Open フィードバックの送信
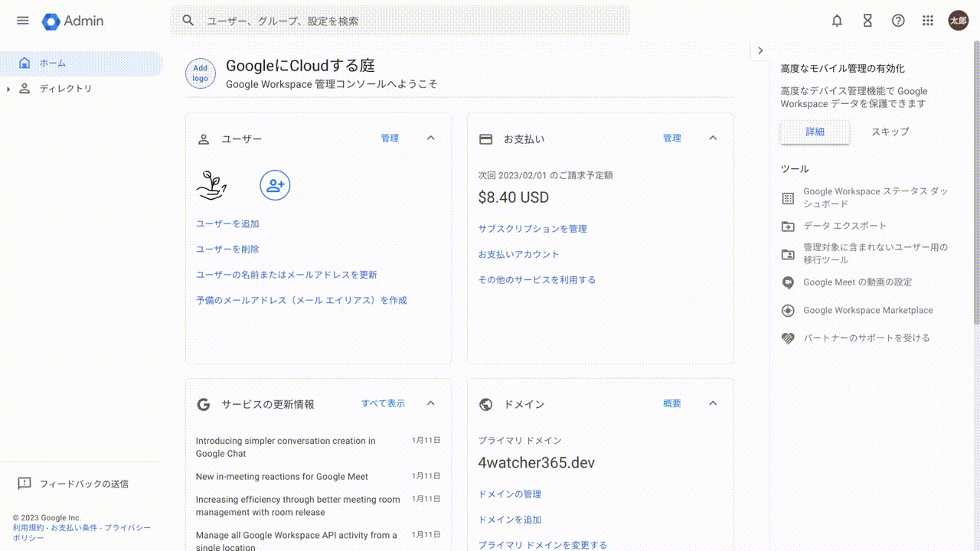This screenshot has width=980, height=551. [73, 484]
